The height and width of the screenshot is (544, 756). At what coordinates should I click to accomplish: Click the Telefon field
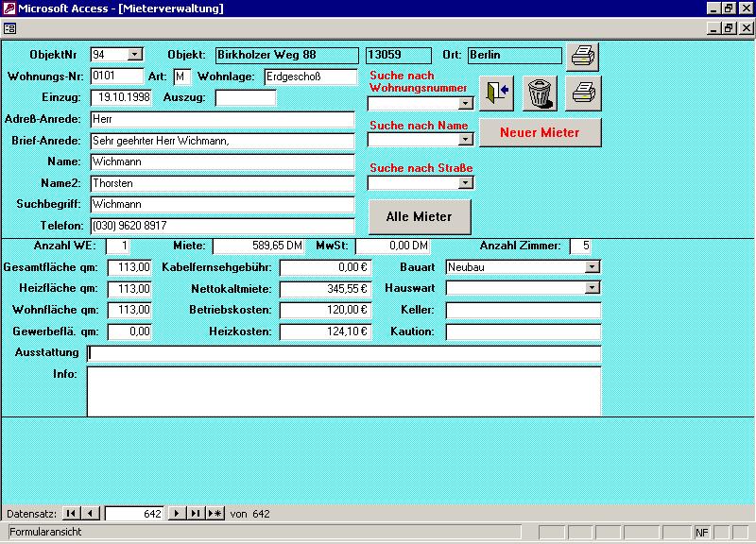pos(222,226)
